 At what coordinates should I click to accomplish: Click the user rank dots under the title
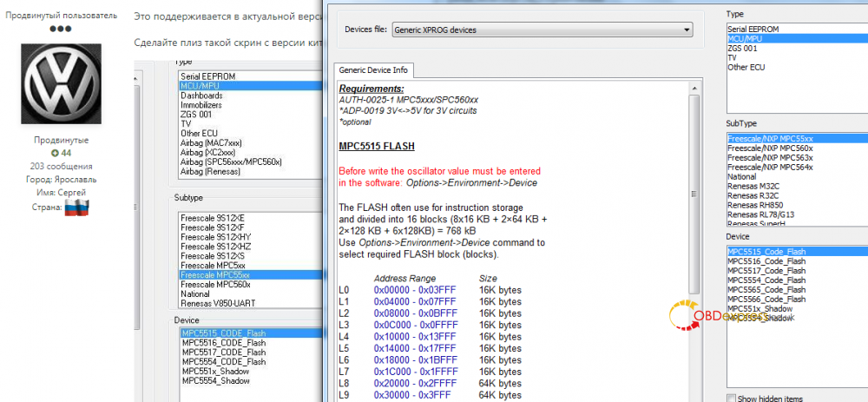click(x=61, y=29)
